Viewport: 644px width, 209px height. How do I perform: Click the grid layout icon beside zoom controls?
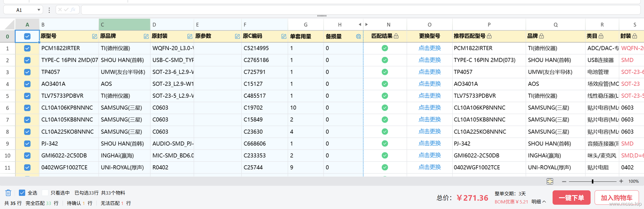(x=550, y=181)
